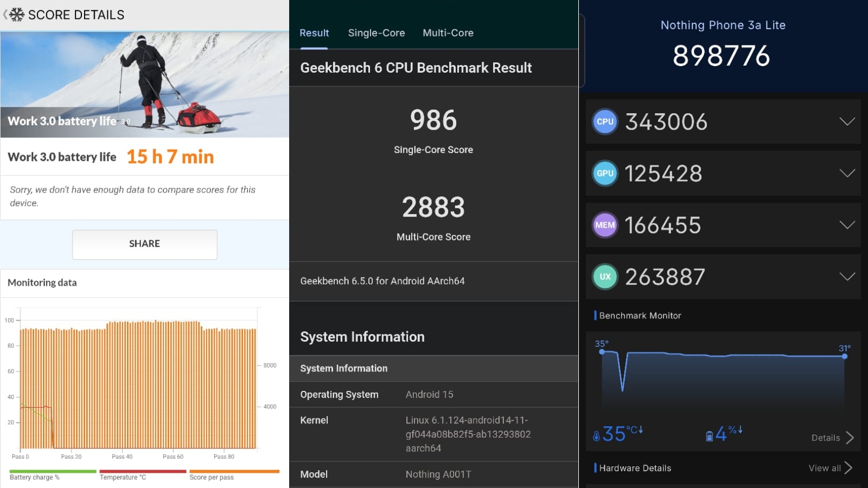The image size is (868, 488).
Task: Switch to the Multi-Core tab
Action: pyautogui.click(x=448, y=33)
